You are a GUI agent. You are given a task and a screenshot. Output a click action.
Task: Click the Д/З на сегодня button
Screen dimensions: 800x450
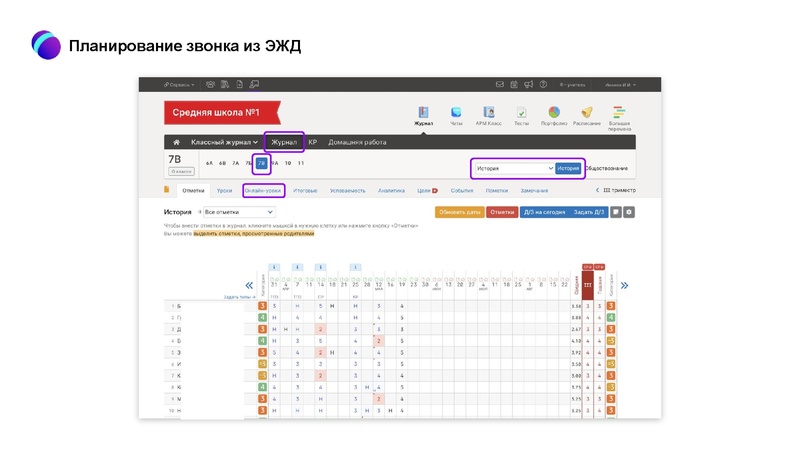point(544,212)
